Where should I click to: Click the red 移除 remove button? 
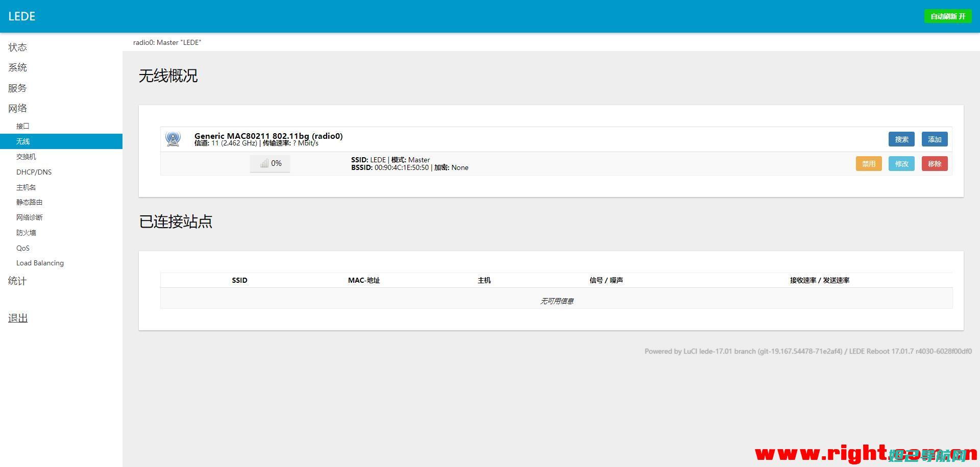click(935, 164)
